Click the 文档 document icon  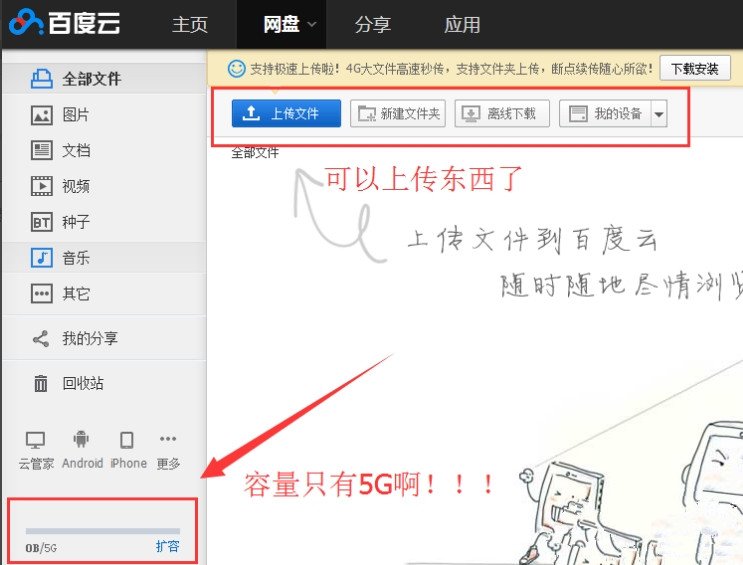[42, 150]
